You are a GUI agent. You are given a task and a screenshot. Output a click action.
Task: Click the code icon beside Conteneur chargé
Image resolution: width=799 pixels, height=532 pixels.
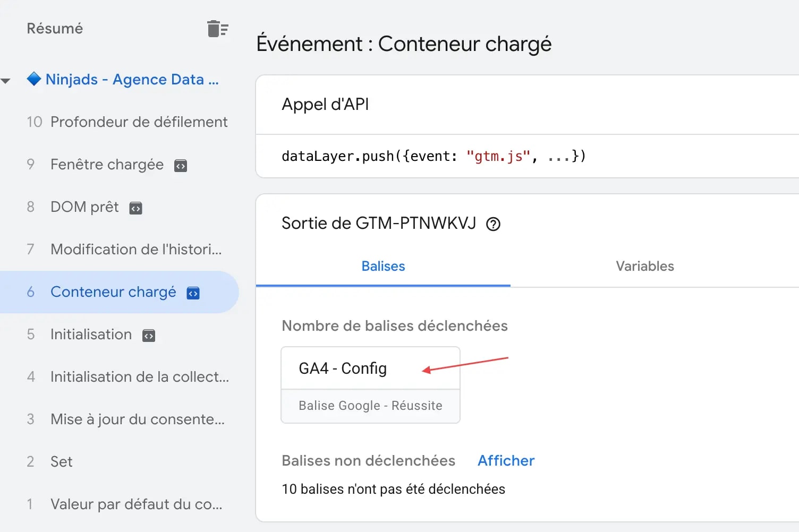click(x=193, y=293)
